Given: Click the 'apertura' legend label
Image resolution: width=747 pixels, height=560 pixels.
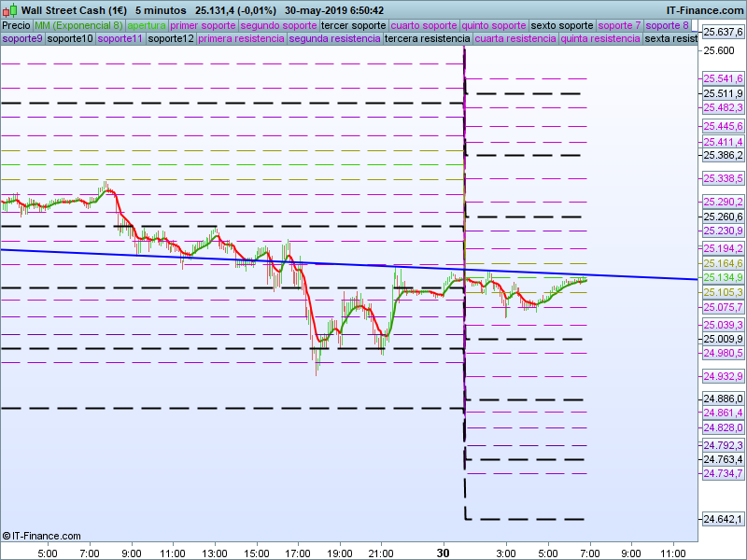Looking at the screenshot, I should 147,25.
